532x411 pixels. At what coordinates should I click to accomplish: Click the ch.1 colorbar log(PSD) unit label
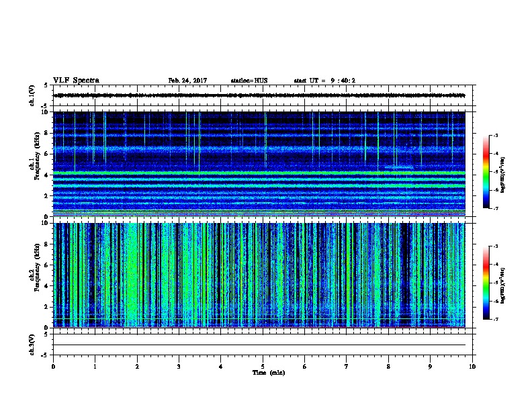point(503,175)
